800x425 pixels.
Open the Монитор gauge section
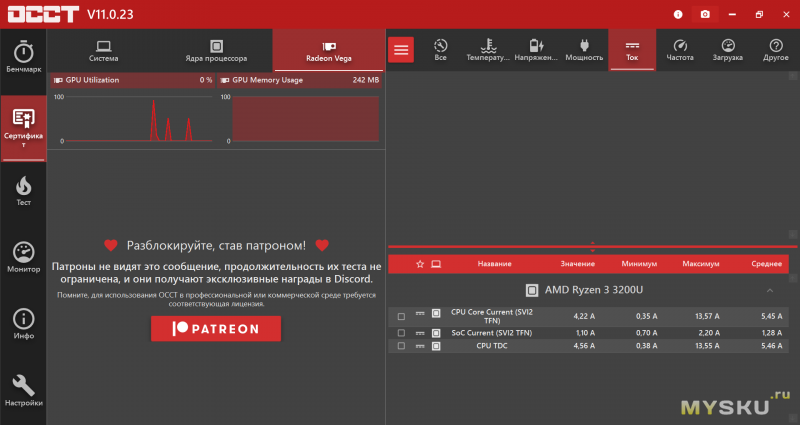23,258
